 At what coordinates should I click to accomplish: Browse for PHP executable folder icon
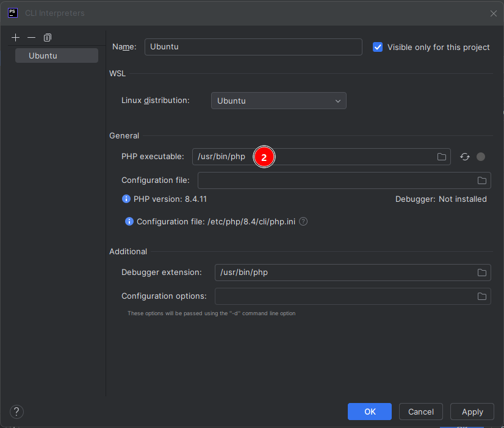(442, 157)
